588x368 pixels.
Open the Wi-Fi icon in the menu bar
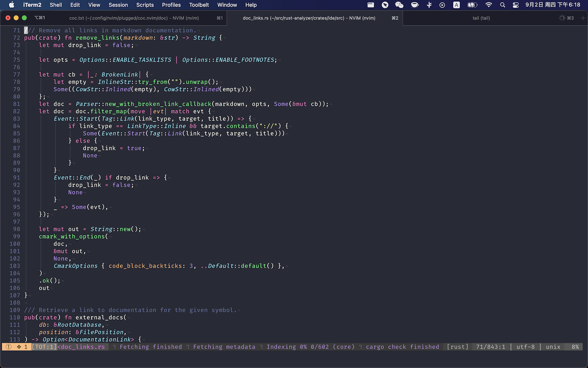click(488, 5)
